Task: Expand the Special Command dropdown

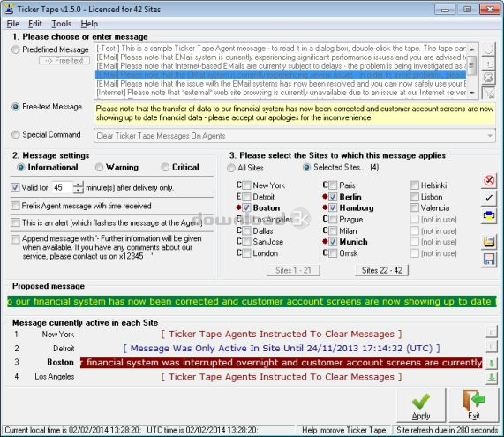Action: 490,136
